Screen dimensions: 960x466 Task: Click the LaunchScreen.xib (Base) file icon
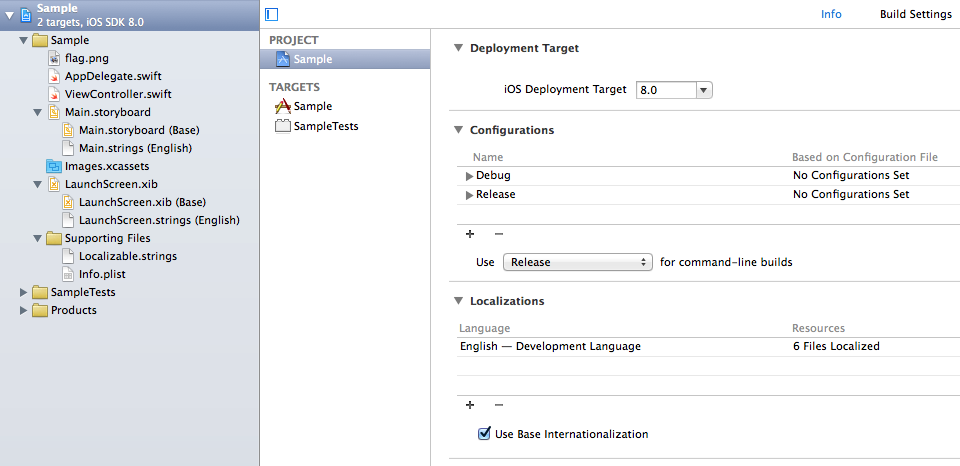click(69, 202)
